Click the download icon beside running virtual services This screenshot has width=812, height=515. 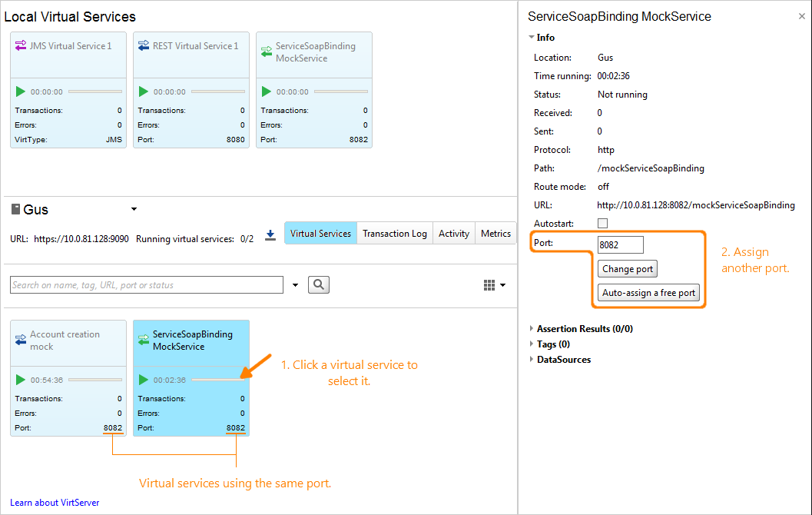[x=270, y=235]
